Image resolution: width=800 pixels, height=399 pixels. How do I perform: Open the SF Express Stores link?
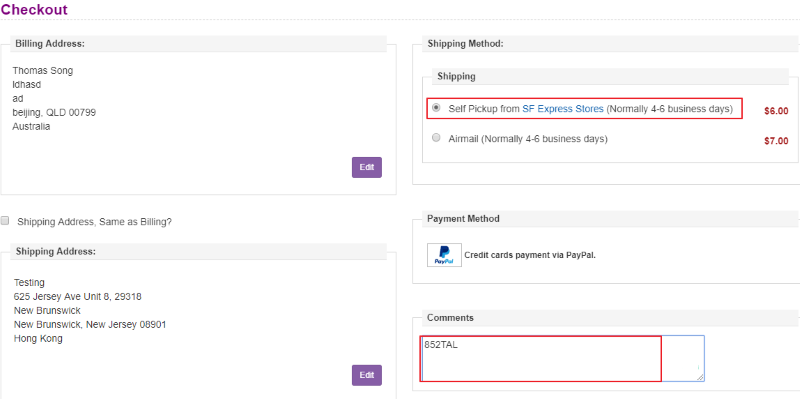[x=563, y=109]
